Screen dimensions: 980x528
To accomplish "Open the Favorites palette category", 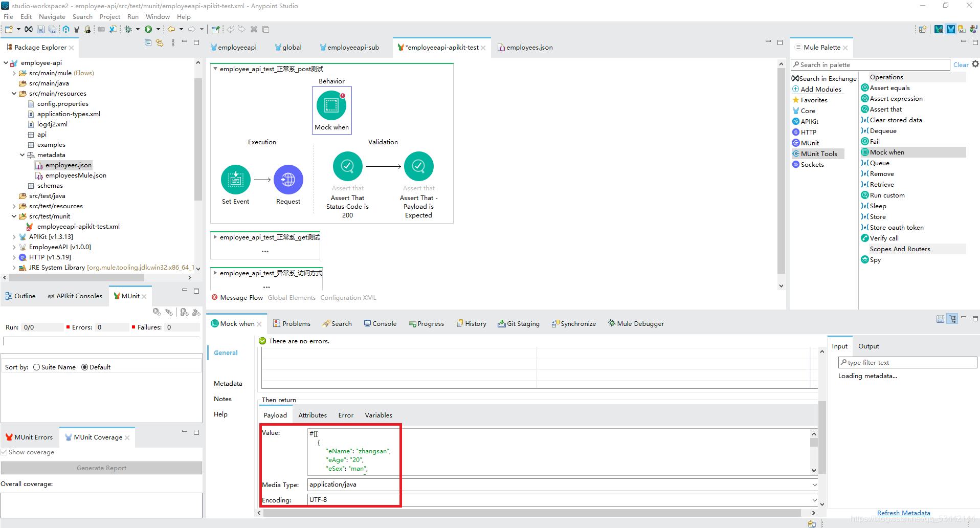I will 810,100.
